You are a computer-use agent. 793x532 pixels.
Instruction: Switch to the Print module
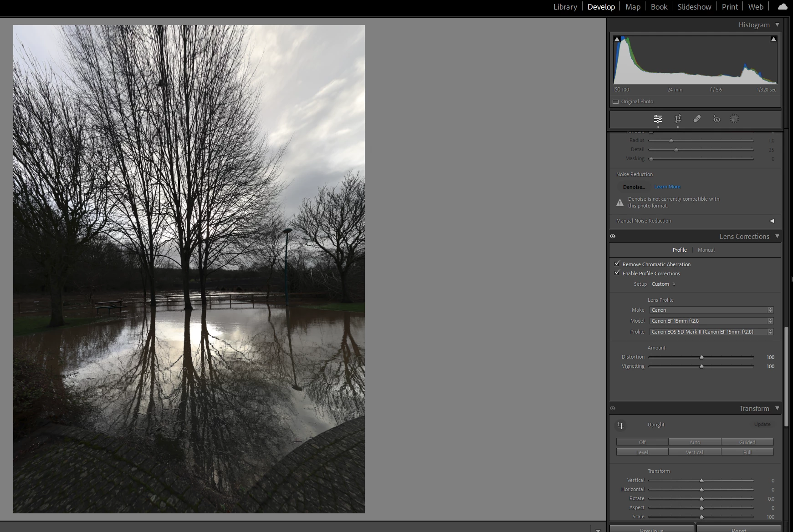click(x=730, y=7)
